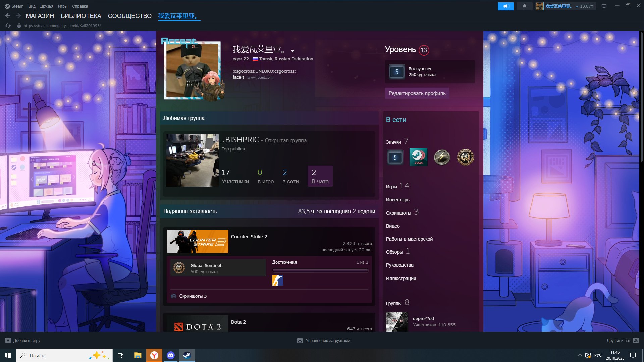Toggle Big Picture mode monitor icon
Viewport: 644px width, 362px height.
[604, 6]
